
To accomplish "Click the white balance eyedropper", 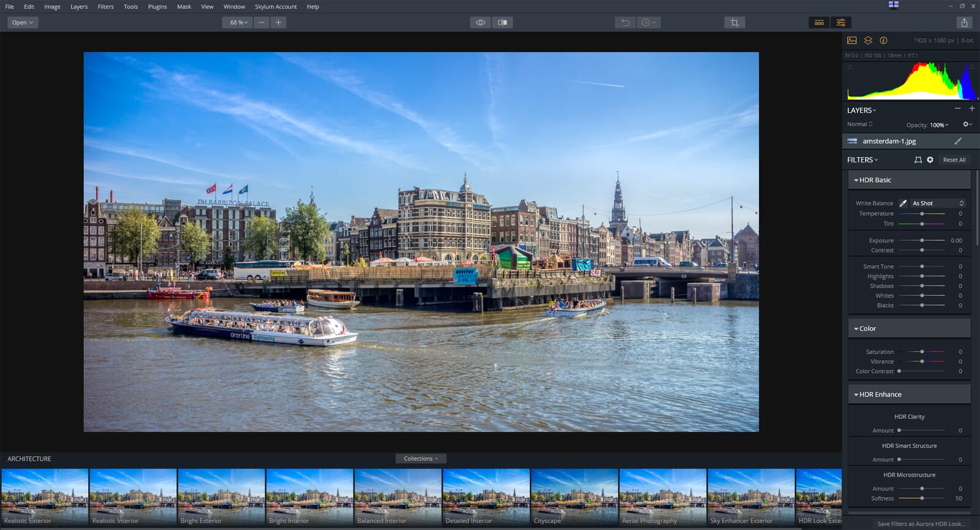I will click(903, 203).
